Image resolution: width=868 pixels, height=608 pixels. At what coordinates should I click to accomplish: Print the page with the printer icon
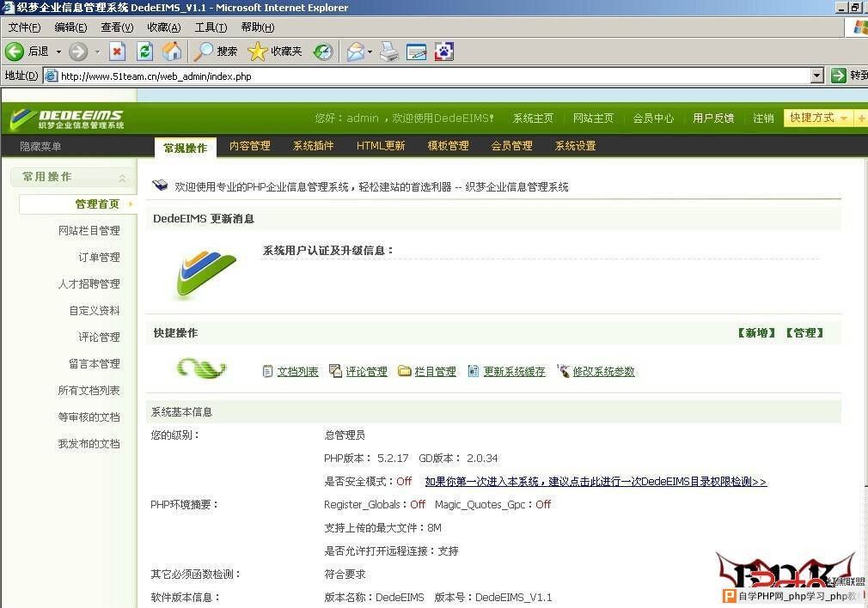(x=389, y=52)
